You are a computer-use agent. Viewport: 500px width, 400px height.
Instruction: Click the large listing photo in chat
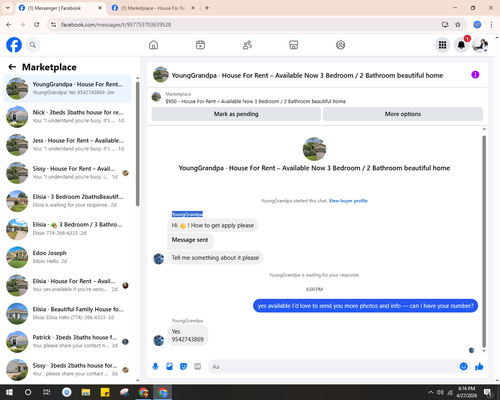click(314, 149)
